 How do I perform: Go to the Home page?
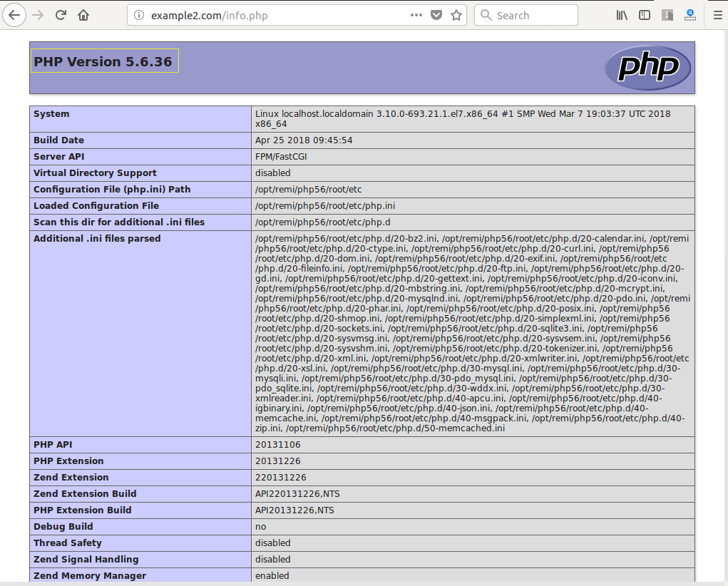(84, 15)
